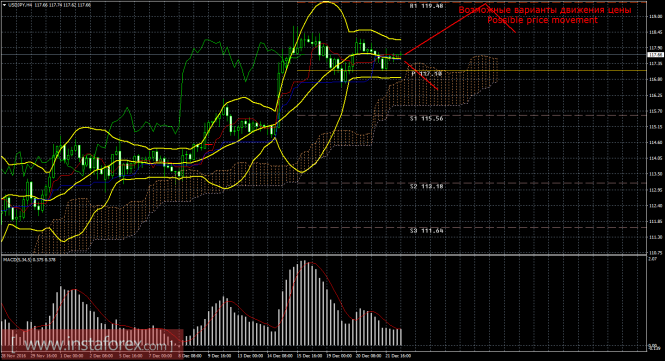
Task: Select the S3 111.64 support label
Action: (x=427, y=230)
